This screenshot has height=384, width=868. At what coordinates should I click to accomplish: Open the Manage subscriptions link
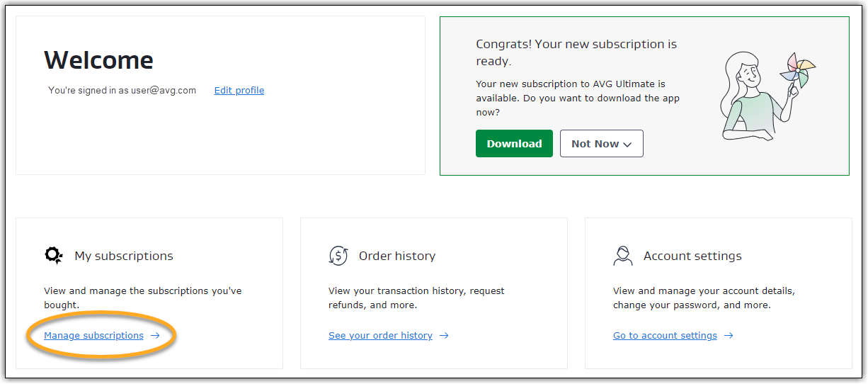click(93, 336)
